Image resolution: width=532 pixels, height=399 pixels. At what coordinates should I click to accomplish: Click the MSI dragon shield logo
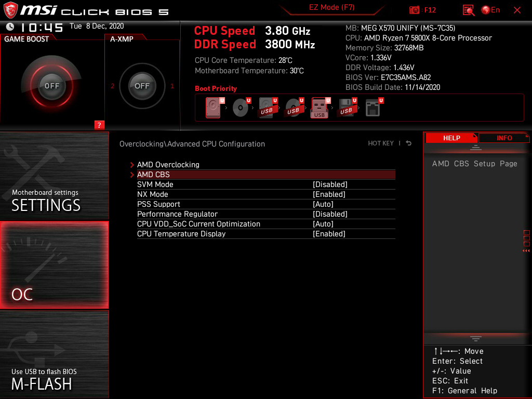coord(10,10)
